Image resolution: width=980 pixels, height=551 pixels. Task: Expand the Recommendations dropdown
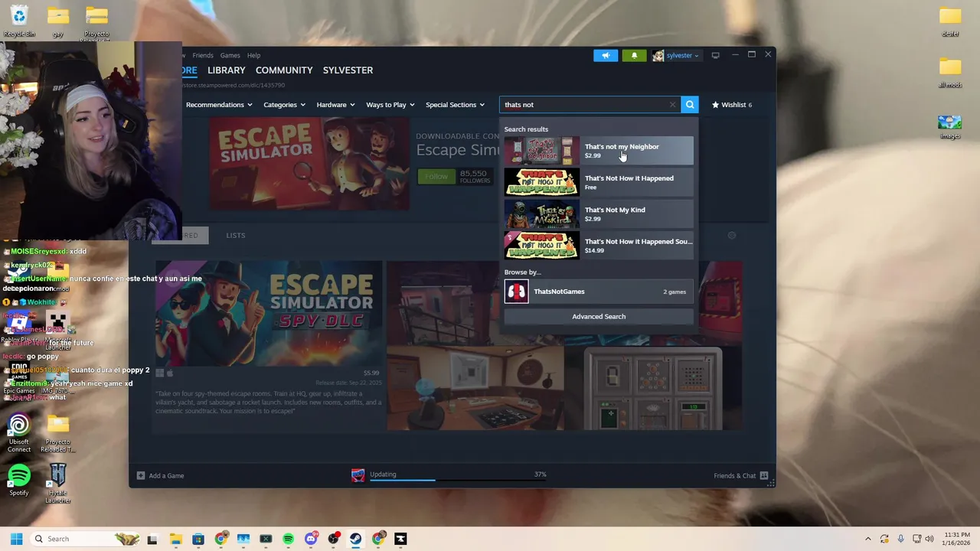(x=219, y=105)
